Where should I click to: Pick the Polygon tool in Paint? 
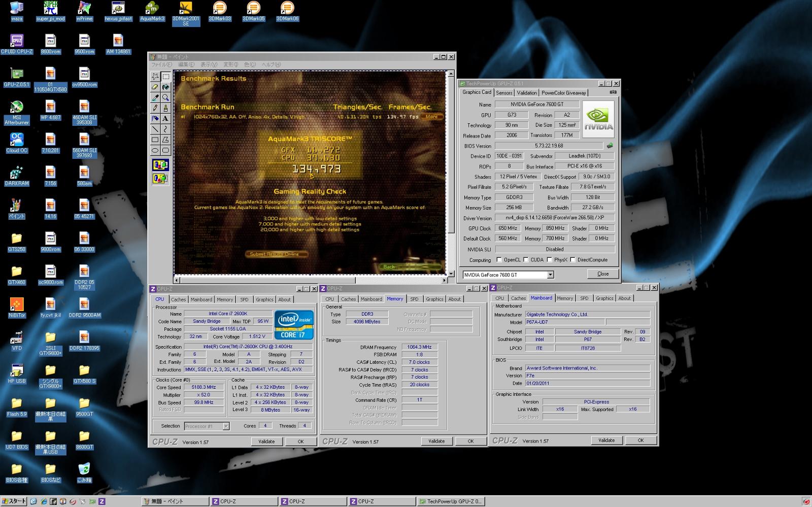[x=165, y=140]
